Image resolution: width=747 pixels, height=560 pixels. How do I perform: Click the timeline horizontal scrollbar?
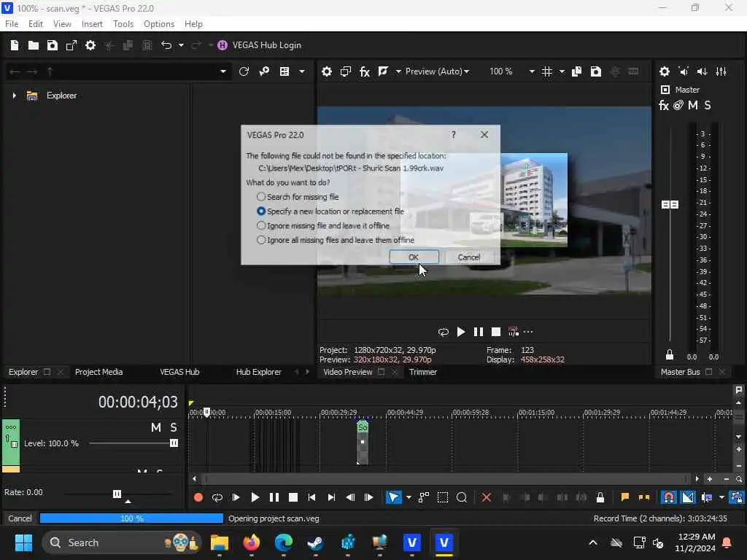point(446,478)
